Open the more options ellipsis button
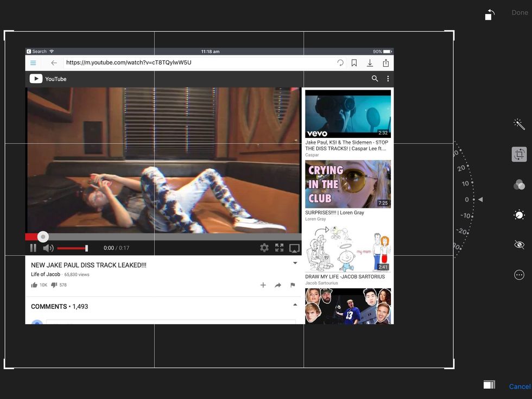 click(519, 275)
